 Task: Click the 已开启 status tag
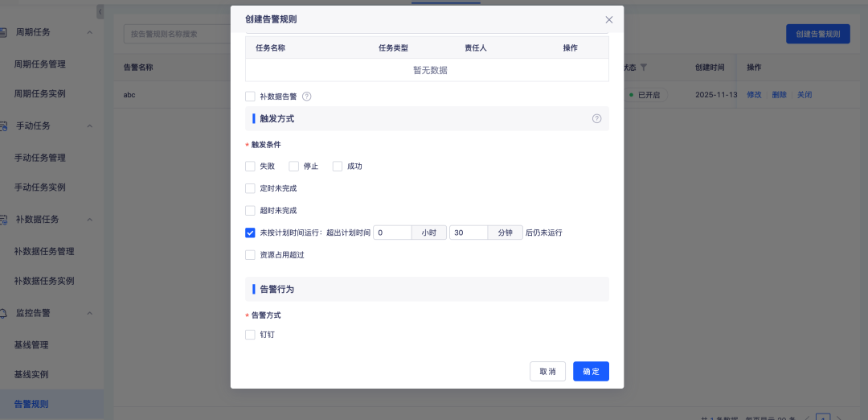point(645,95)
